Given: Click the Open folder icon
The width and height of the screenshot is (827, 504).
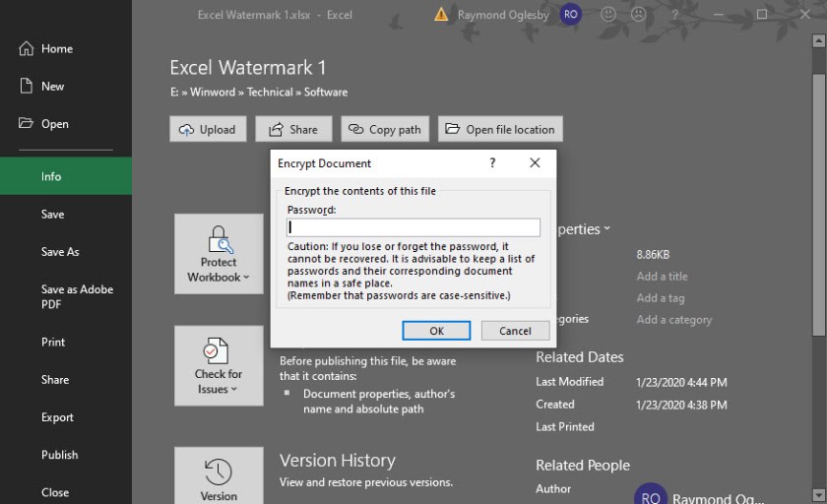Looking at the screenshot, I should [x=26, y=123].
